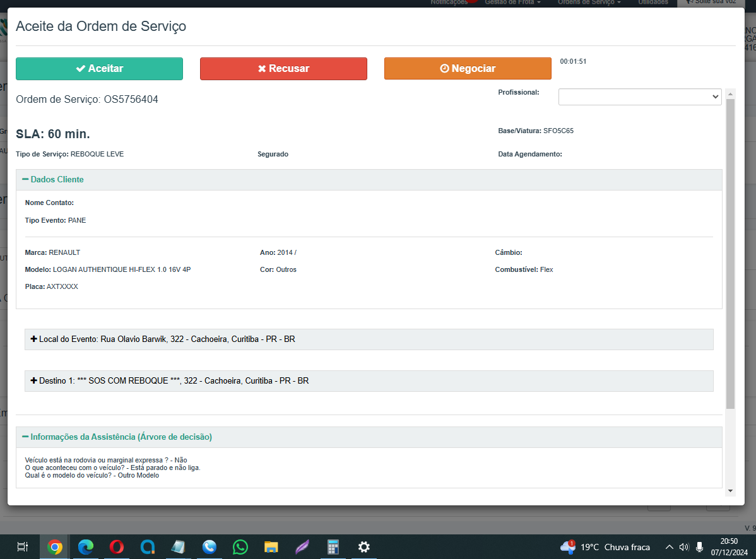Open the Profissional dropdown

[640, 97]
